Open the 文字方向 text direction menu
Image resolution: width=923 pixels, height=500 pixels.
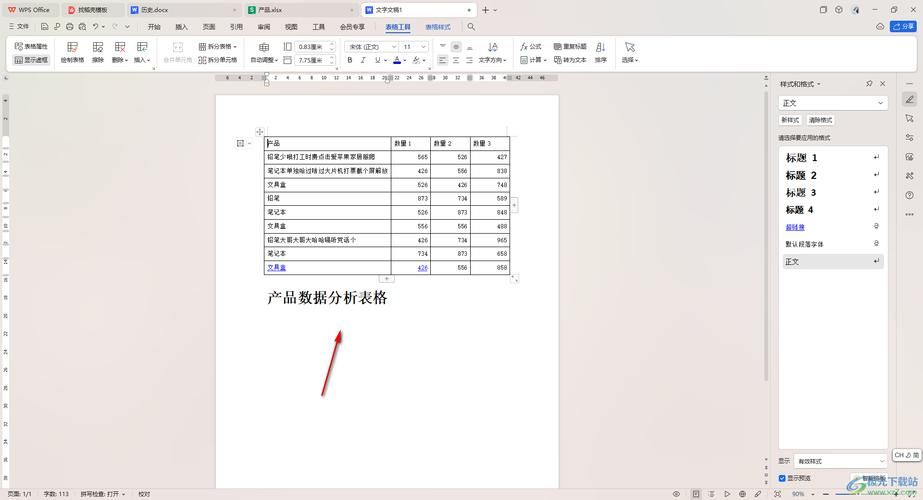coord(492,52)
